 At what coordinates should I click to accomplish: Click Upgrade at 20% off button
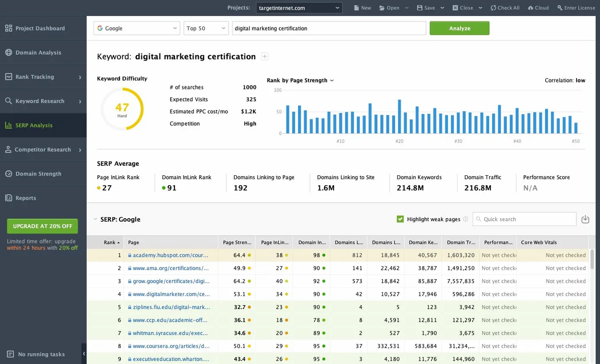(42, 226)
